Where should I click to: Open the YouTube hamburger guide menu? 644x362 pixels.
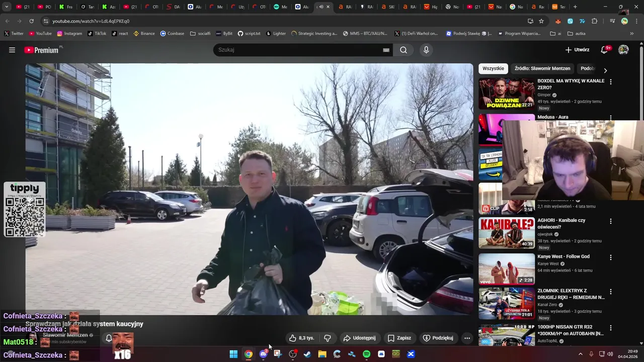pos(12,50)
